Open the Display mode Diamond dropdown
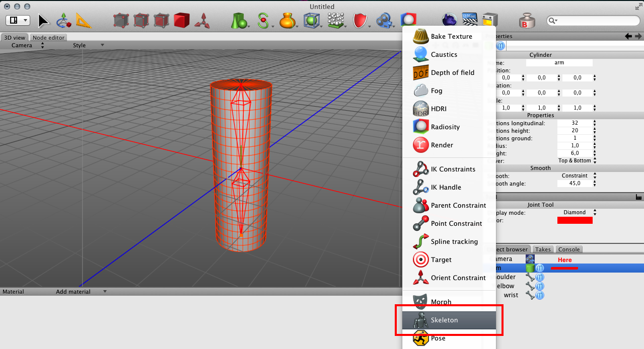This screenshot has height=349, width=644. (x=577, y=213)
